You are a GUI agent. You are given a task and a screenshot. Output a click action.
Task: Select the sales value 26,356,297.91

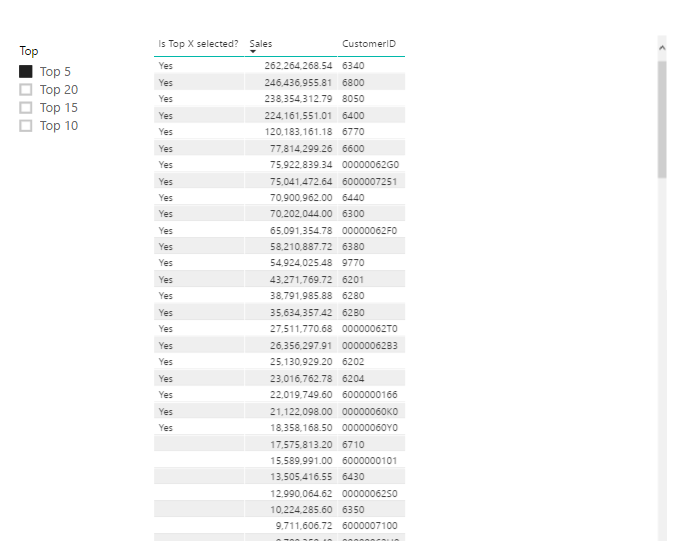[x=301, y=345]
